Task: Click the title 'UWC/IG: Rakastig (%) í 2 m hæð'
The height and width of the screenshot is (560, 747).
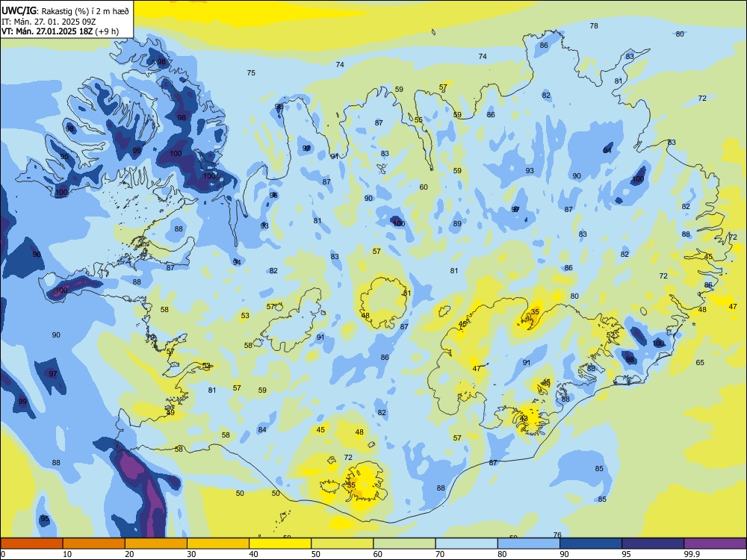Action: click(65, 10)
